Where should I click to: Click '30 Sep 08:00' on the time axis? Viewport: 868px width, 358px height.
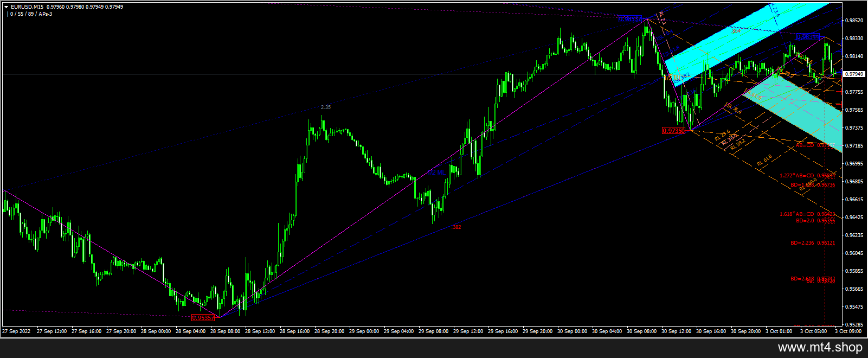click(641, 331)
